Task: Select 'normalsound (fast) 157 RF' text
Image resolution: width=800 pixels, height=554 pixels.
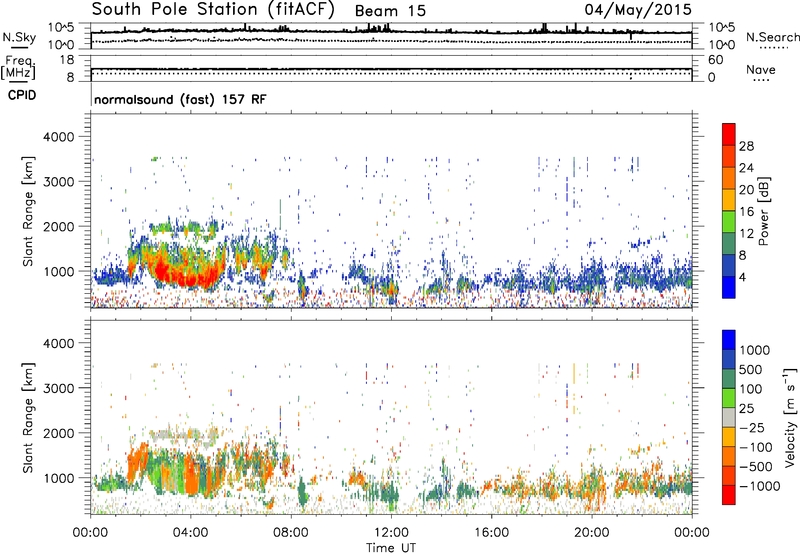Action: (x=180, y=99)
